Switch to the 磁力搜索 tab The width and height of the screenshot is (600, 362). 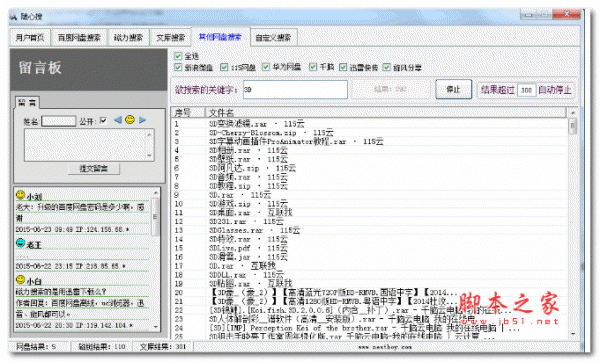(x=129, y=38)
